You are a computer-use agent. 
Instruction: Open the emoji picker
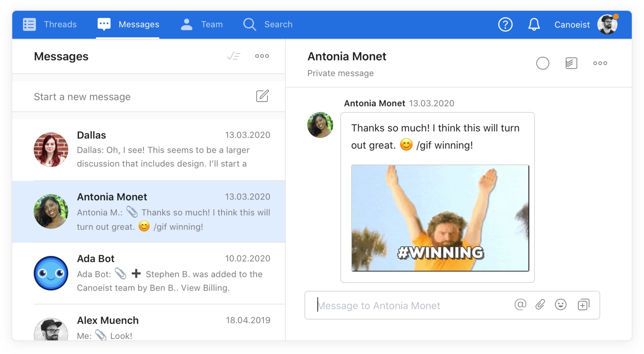561,305
